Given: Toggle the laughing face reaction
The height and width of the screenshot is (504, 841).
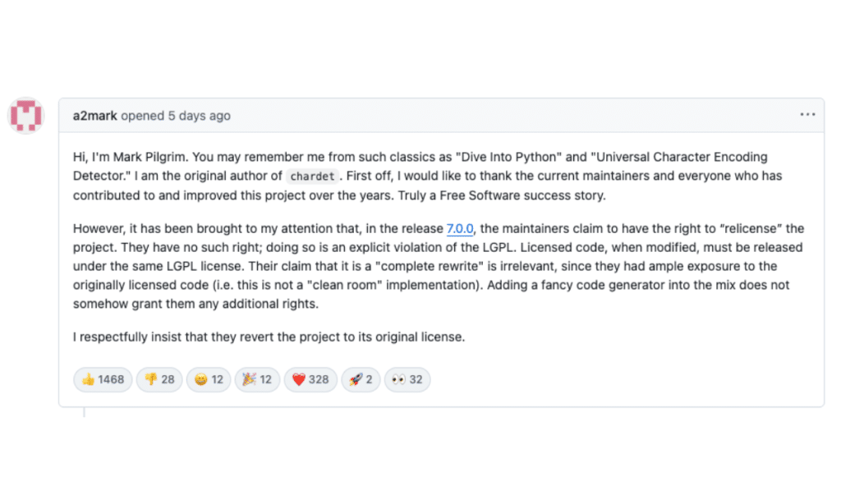Looking at the screenshot, I should click(209, 379).
